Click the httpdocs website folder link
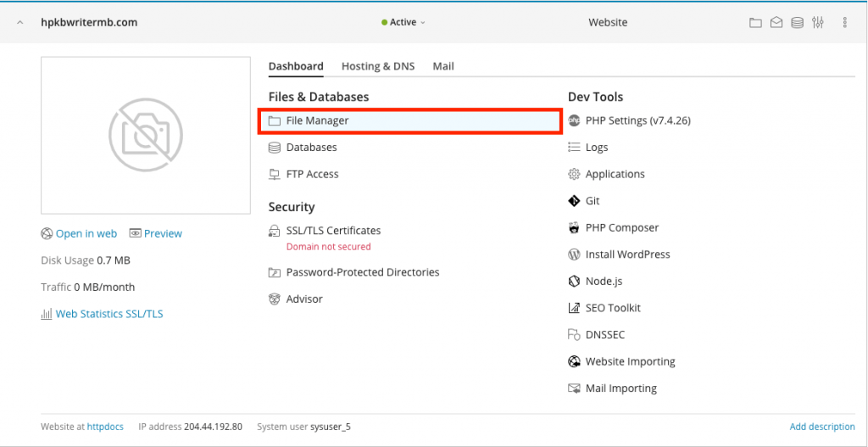This screenshot has height=447, width=868. click(x=105, y=427)
